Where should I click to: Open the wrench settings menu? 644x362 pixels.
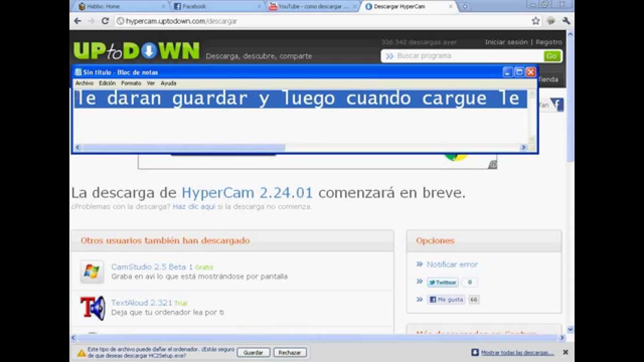click(566, 21)
